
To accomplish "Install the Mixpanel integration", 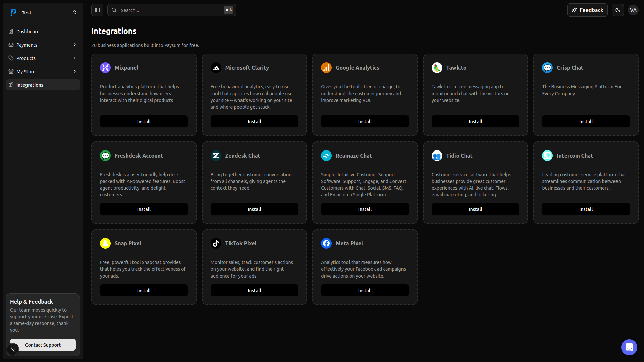I will click(144, 121).
